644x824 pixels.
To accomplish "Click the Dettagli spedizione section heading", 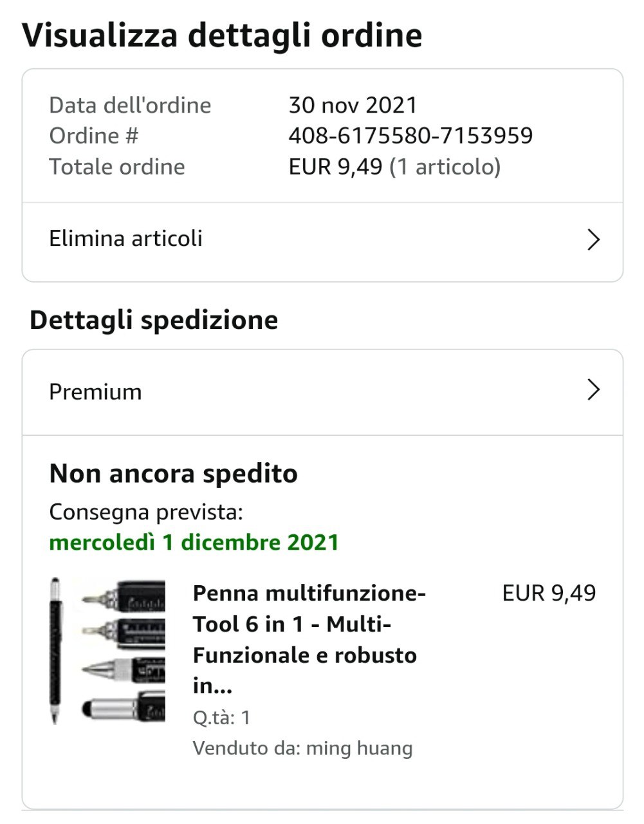I will point(154,320).
